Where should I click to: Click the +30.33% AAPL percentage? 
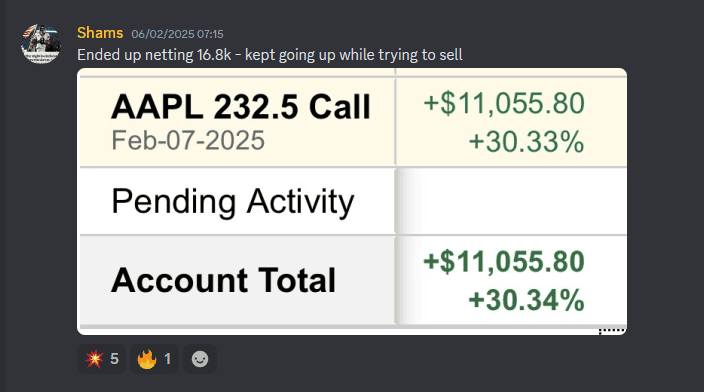click(x=526, y=142)
